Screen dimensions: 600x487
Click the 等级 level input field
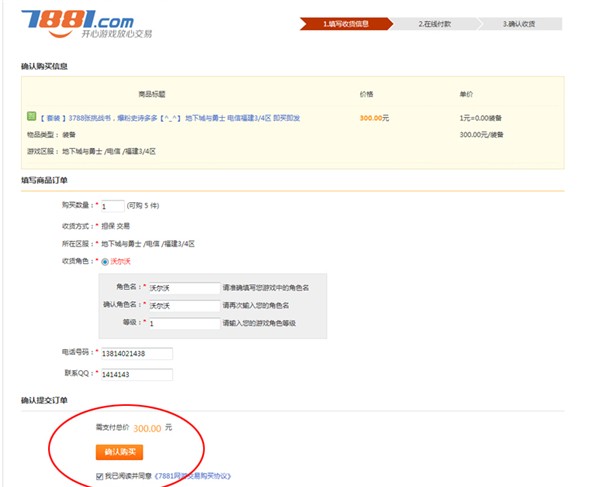182,324
